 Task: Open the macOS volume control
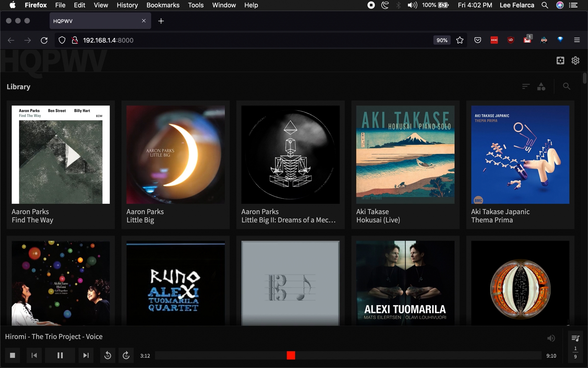pyautogui.click(x=412, y=5)
